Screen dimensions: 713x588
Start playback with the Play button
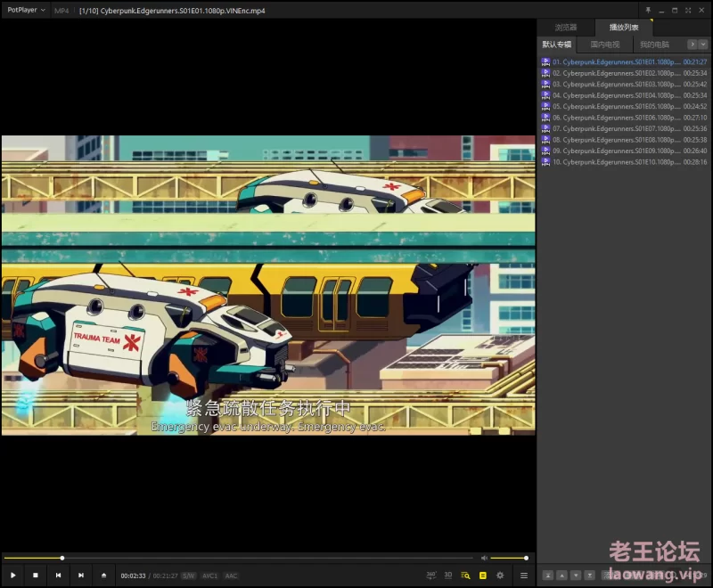click(12, 576)
